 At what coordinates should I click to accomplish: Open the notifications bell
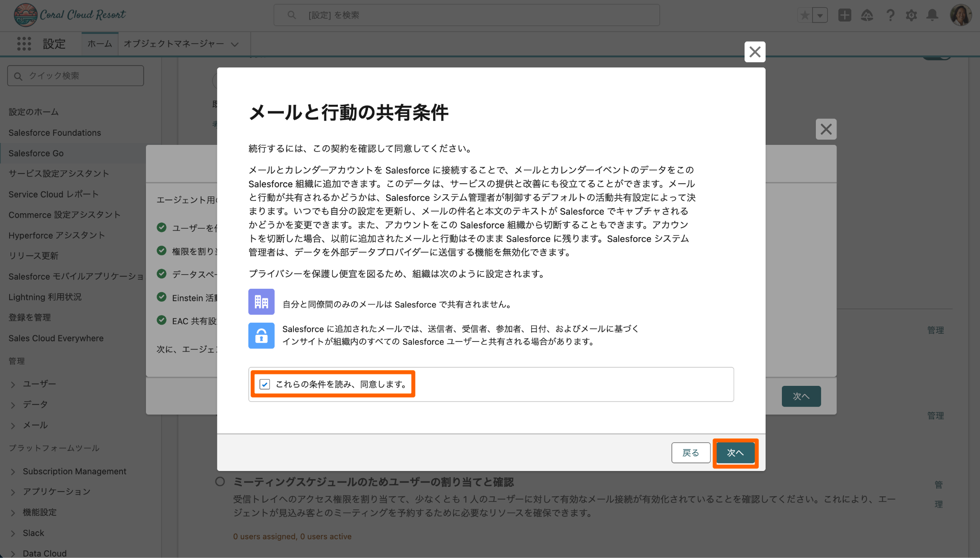[x=932, y=15]
